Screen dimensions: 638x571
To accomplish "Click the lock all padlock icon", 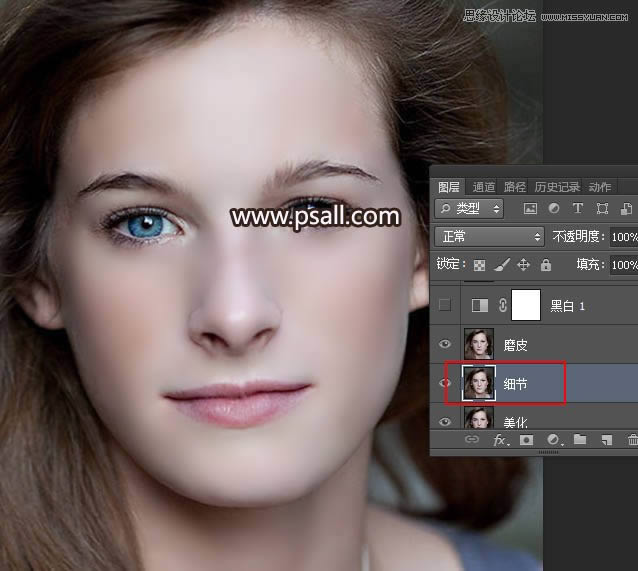I will [x=545, y=265].
